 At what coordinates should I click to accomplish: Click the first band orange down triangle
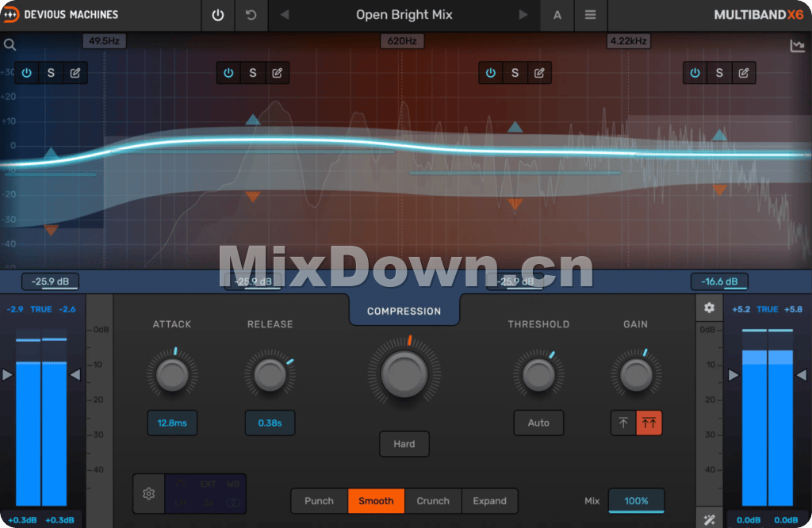51,230
